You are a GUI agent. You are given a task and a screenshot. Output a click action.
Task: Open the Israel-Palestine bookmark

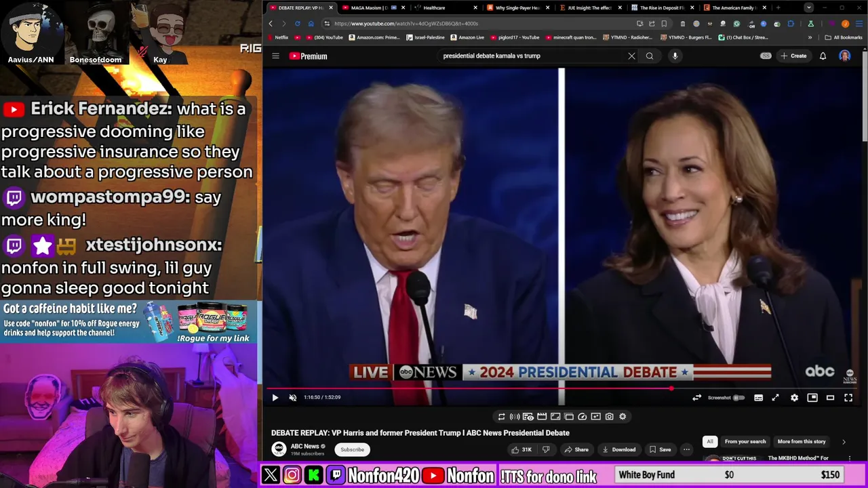[x=425, y=37]
